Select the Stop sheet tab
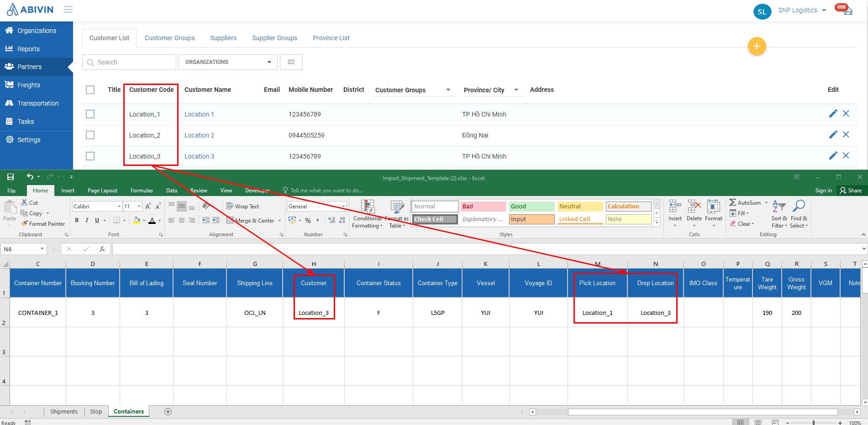 [x=96, y=412]
